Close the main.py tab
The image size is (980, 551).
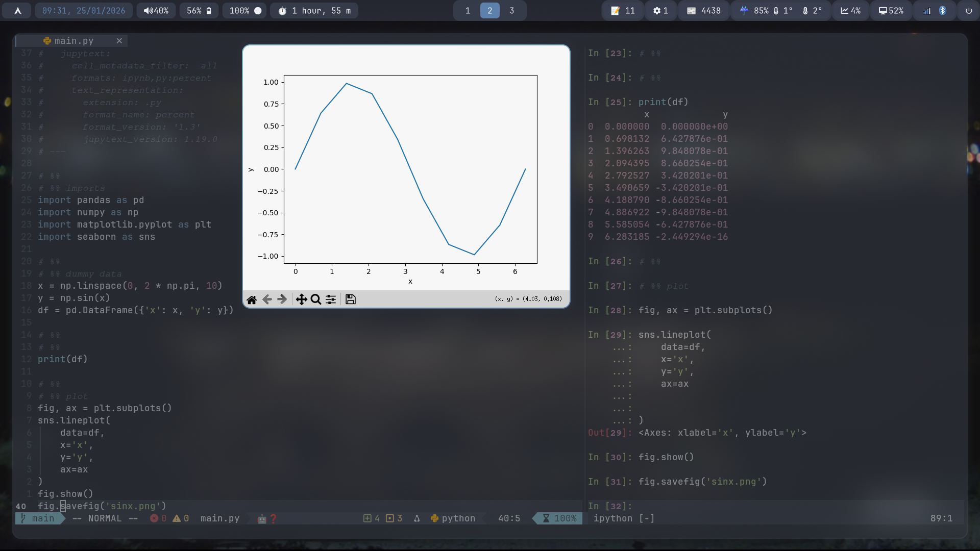119,41
